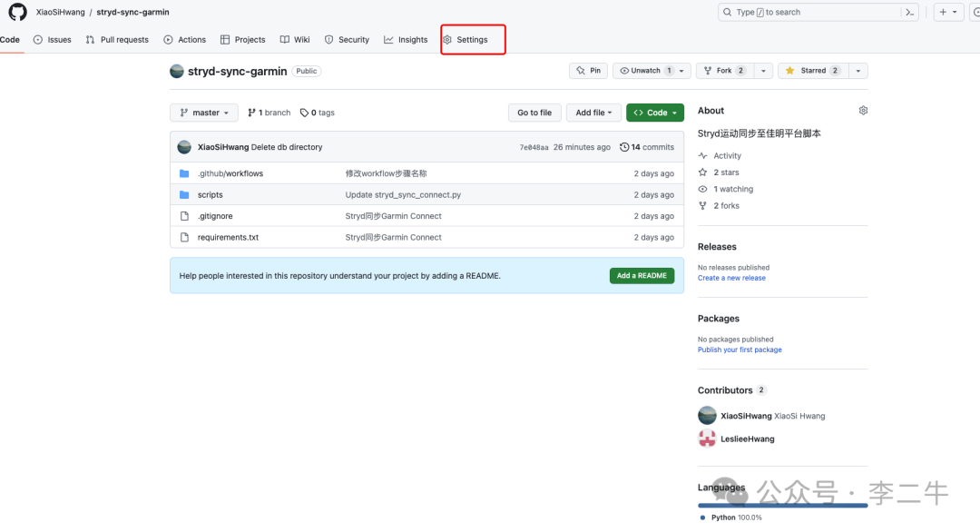Open the command palette icon
Viewport: 980px width, 532px height.
(909, 12)
